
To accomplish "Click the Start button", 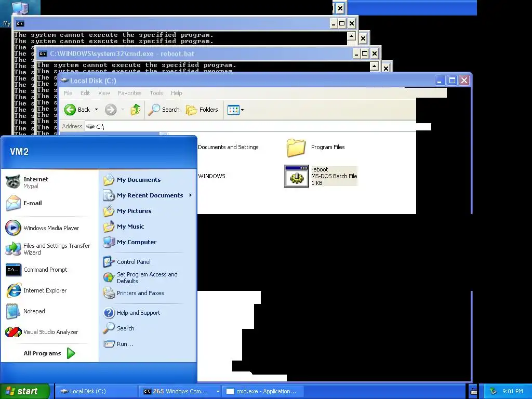I will pos(25,391).
